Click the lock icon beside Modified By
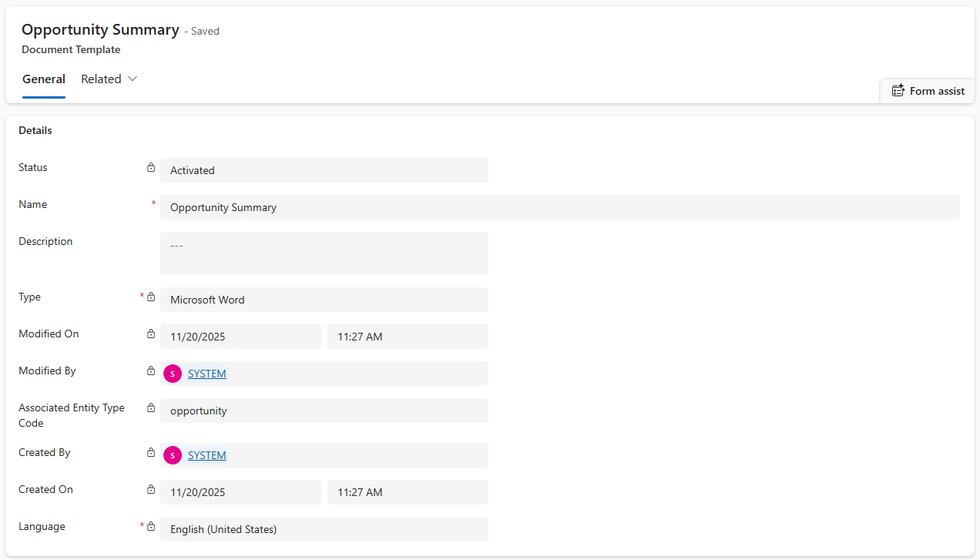 point(151,371)
